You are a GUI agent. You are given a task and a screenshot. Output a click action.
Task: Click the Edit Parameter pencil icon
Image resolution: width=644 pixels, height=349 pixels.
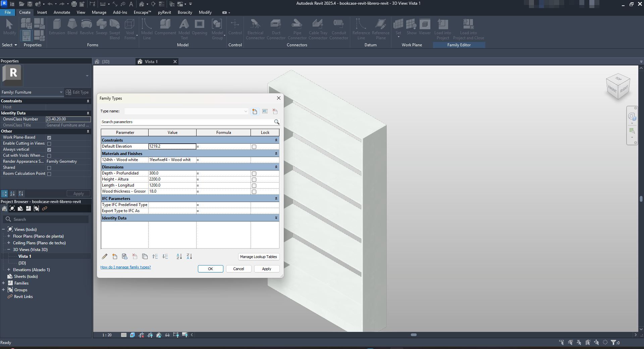pos(105,256)
